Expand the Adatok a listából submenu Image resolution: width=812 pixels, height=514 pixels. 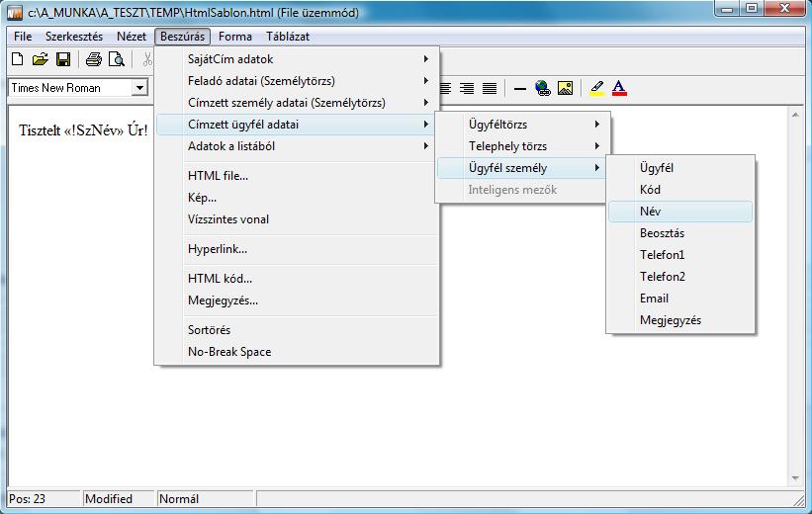pyautogui.click(x=297, y=146)
